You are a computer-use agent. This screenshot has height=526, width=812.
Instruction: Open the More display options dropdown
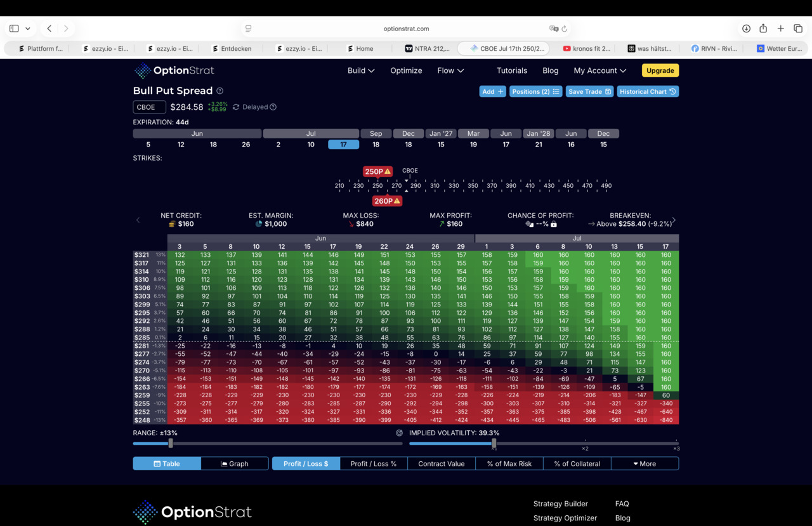645,464
